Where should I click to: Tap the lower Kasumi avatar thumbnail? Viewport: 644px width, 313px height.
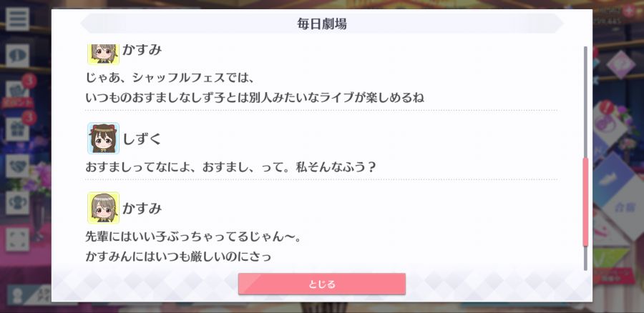(x=103, y=207)
